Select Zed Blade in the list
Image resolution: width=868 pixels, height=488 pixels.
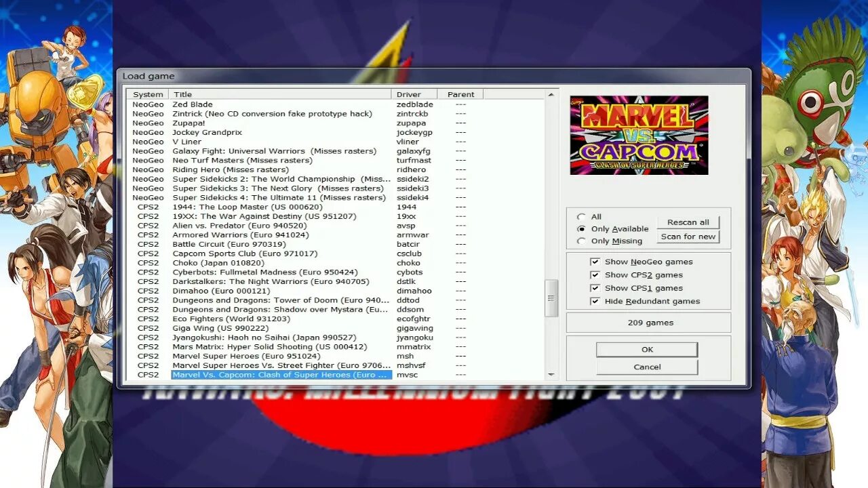[336, 104]
